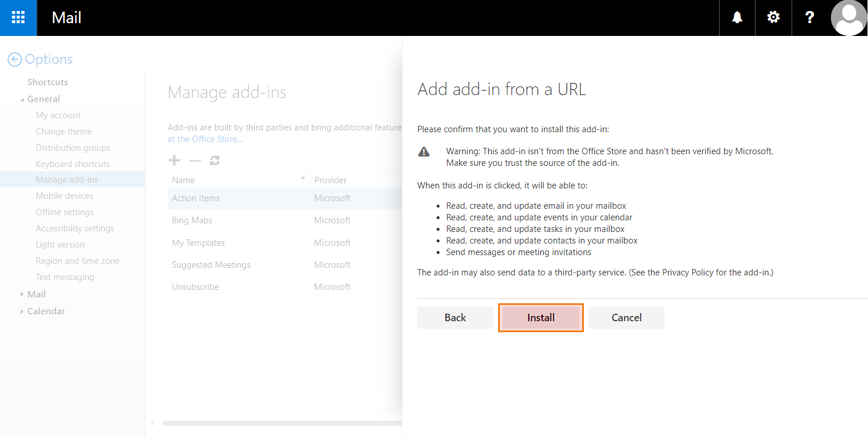Open the notifications bell
Image resolution: width=868 pixels, height=436 pixels.
coord(737,17)
